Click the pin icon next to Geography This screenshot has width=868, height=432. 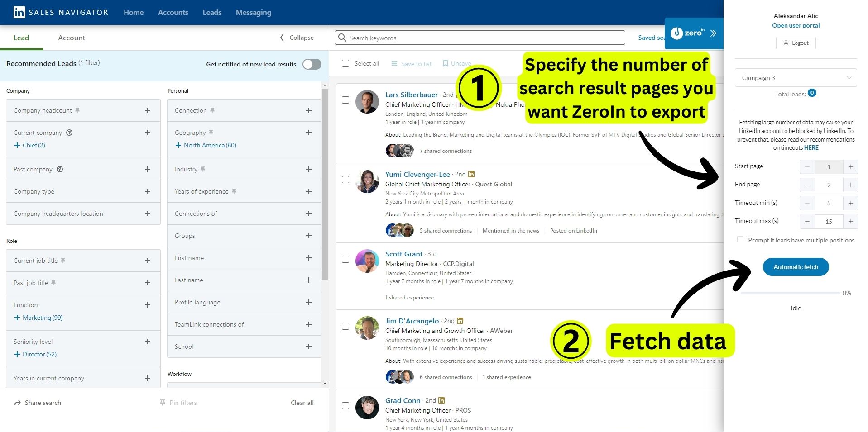[x=211, y=133]
